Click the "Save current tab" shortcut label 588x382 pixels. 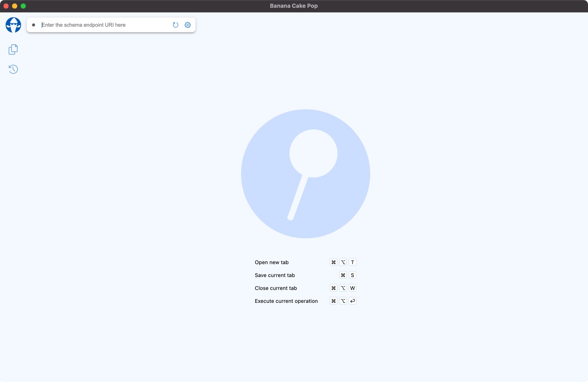pyautogui.click(x=275, y=275)
